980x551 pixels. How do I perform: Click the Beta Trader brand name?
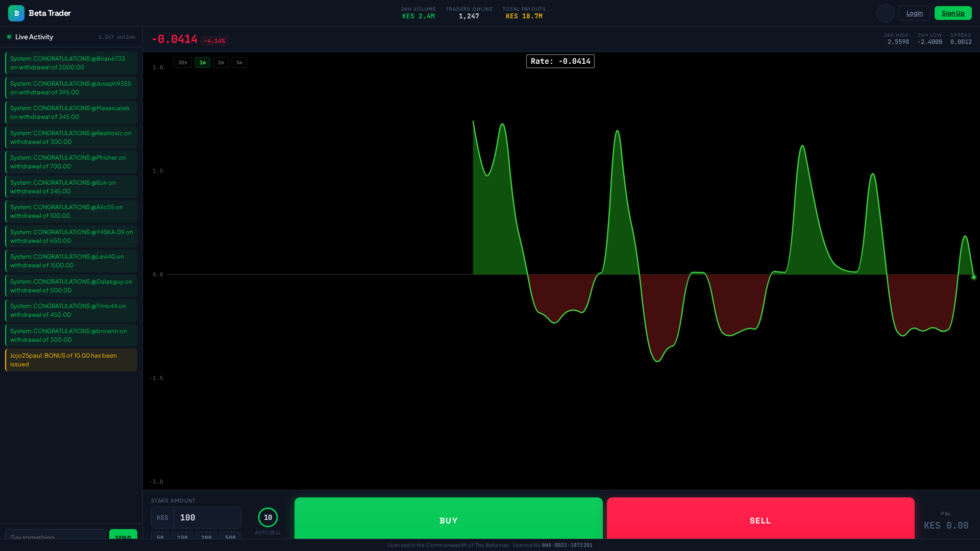point(50,13)
